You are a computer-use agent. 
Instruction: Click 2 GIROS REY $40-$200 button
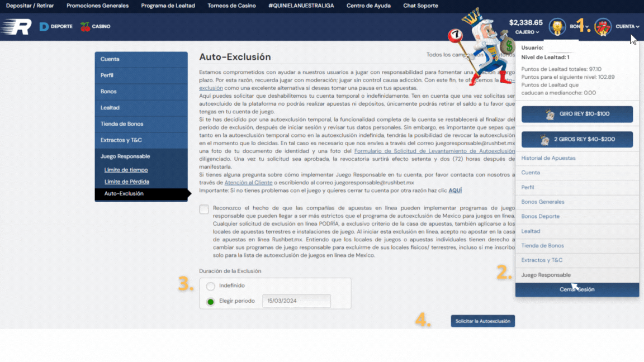(x=577, y=140)
